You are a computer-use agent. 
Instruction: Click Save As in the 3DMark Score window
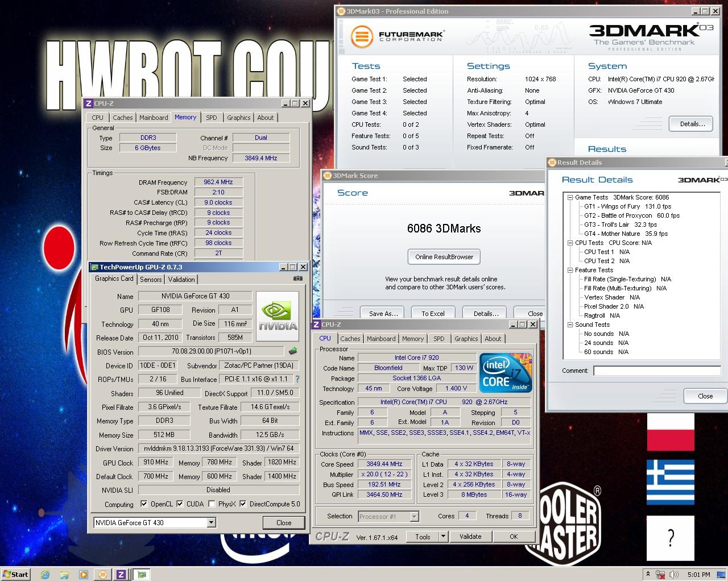click(x=383, y=313)
